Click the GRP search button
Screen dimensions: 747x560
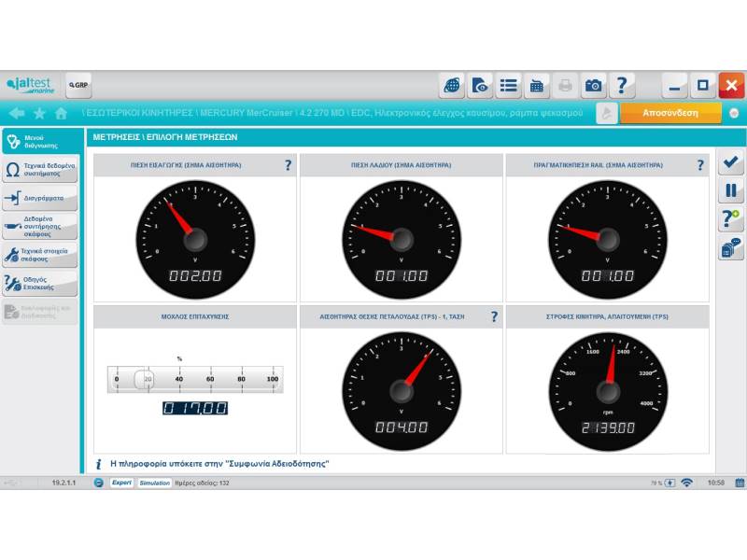click(x=78, y=86)
